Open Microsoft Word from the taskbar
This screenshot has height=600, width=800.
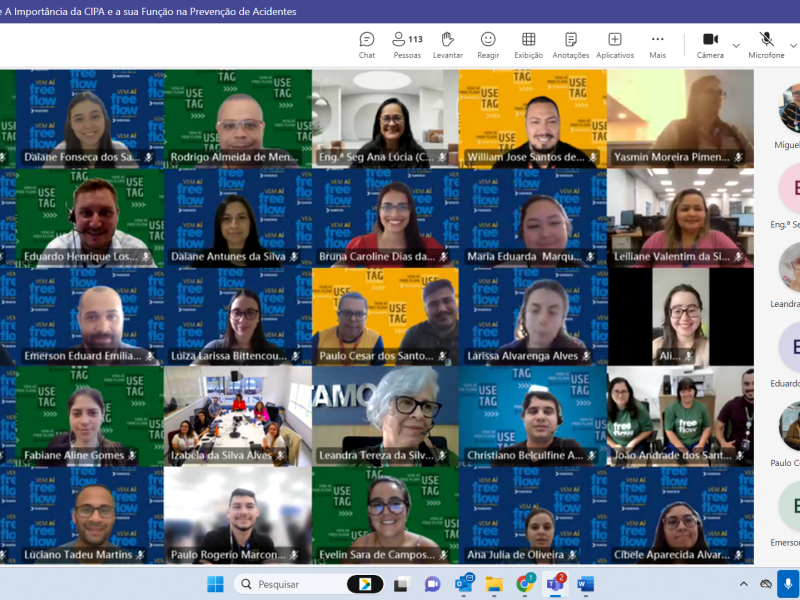click(585, 584)
